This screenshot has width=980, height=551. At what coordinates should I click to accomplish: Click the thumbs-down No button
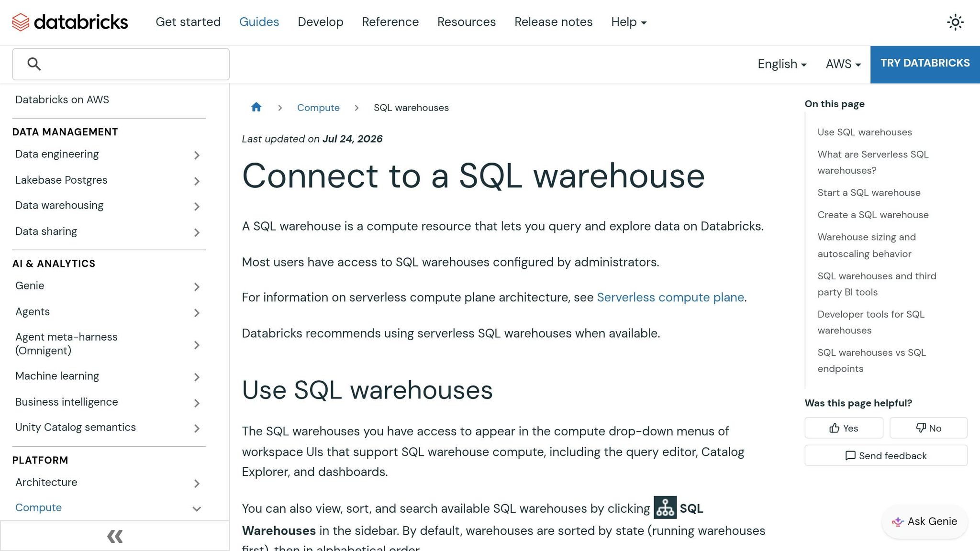click(928, 428)
